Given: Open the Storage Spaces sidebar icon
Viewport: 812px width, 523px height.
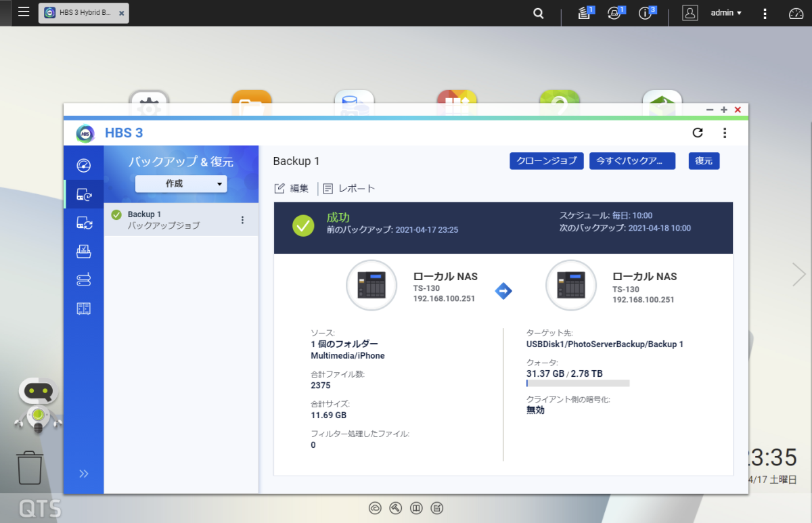Looking at the screenshot, I should coord(84,279).
